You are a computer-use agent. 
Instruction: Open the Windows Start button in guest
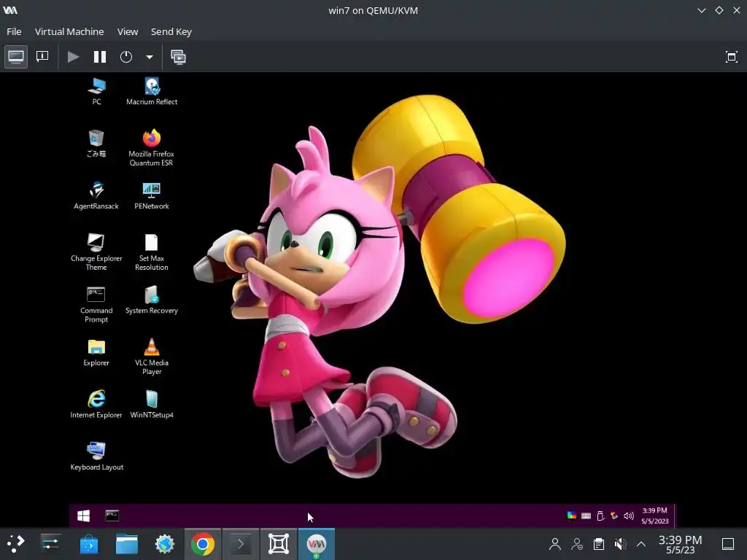[x=84, y=516]
